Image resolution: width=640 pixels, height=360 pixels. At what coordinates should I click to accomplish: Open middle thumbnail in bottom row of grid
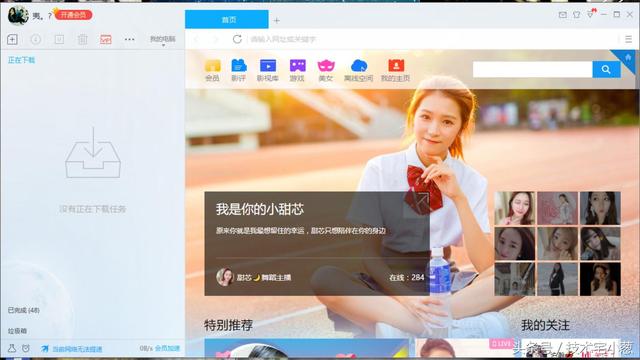click(558, 279)
